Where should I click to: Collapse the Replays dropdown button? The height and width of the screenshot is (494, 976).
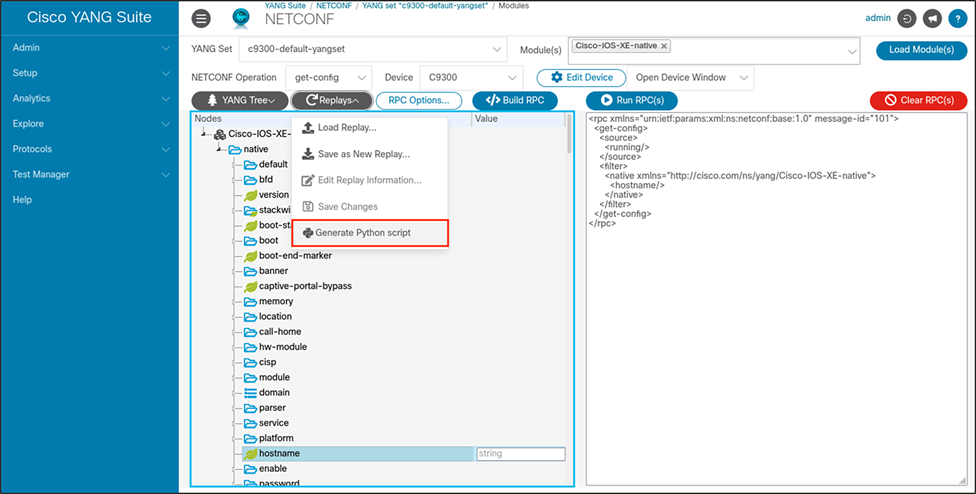point(332,100)
